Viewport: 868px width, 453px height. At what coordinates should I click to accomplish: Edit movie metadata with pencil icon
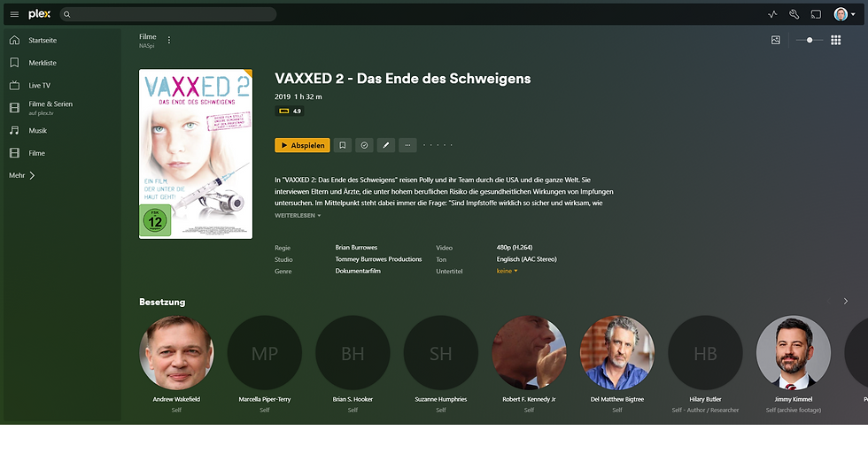[x=386, y=145]
